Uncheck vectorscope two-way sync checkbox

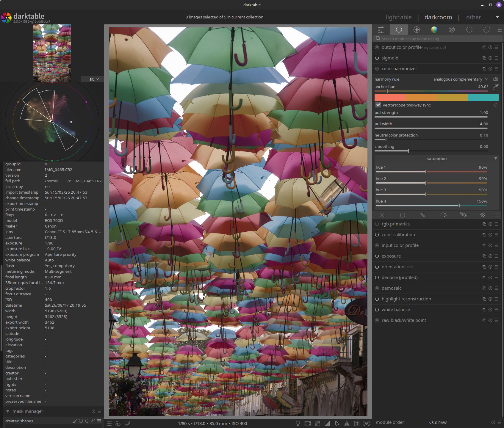[x=378, y=105]
